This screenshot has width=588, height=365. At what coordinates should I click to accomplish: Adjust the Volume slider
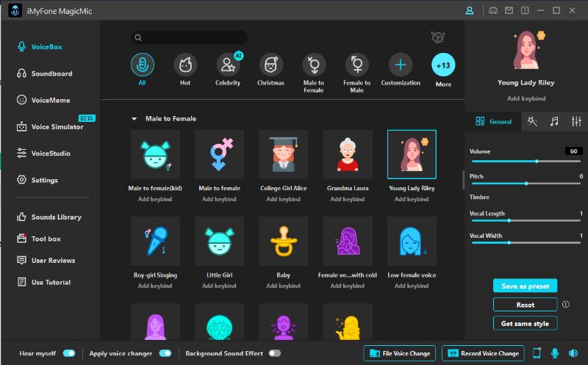(526, 161)
